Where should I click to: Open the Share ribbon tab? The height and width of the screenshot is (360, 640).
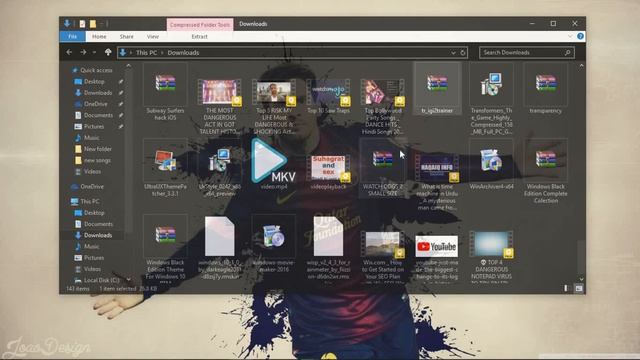point(127,36)
